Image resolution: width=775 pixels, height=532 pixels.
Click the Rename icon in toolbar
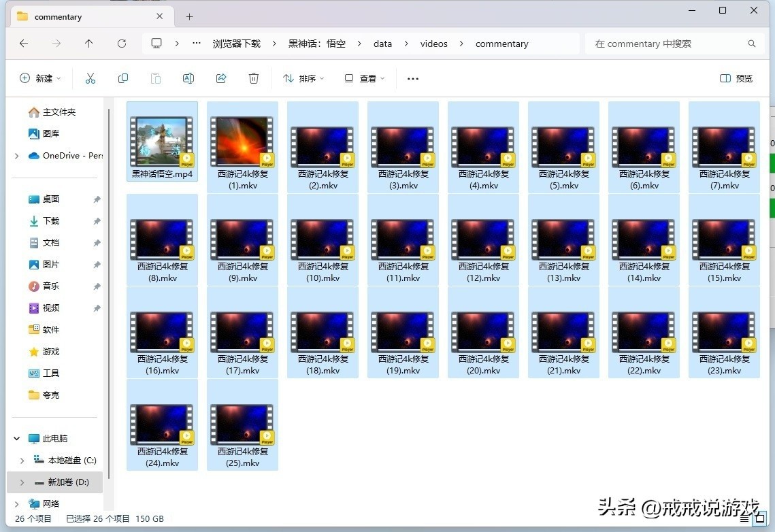pyautogui.click(x=188, y=78)
